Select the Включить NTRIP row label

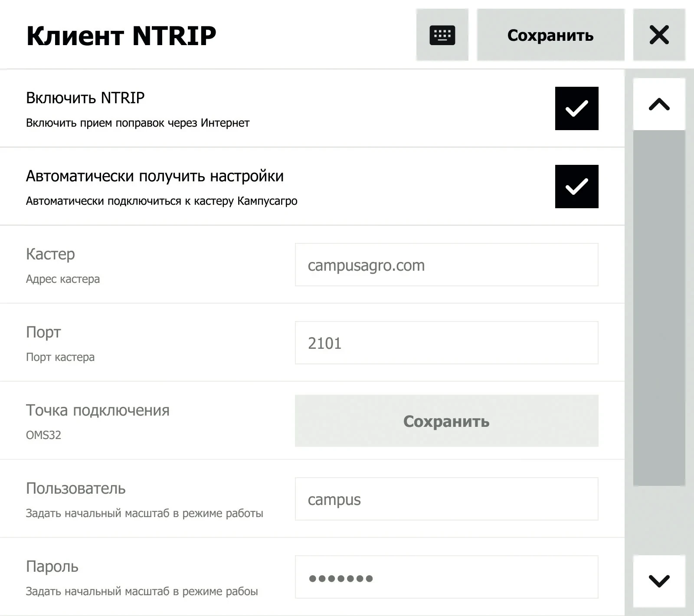click(85, 98)
